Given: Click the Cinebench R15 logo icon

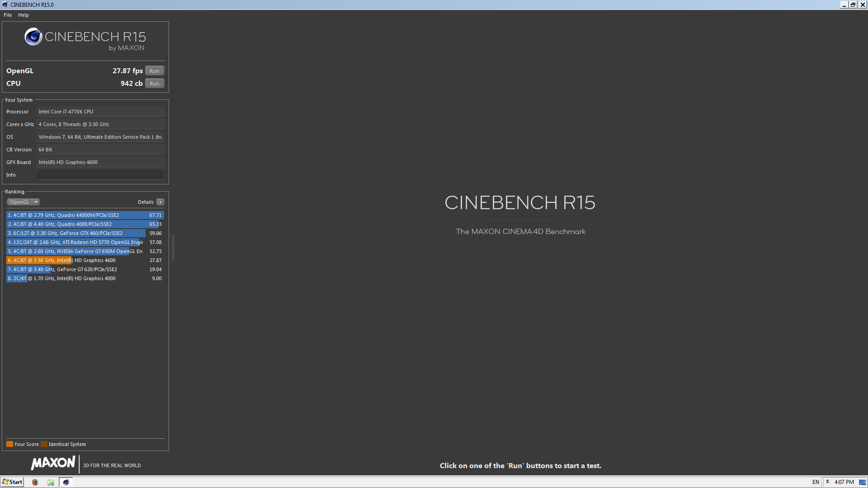Looking at the screenshot, I should 33,37.
